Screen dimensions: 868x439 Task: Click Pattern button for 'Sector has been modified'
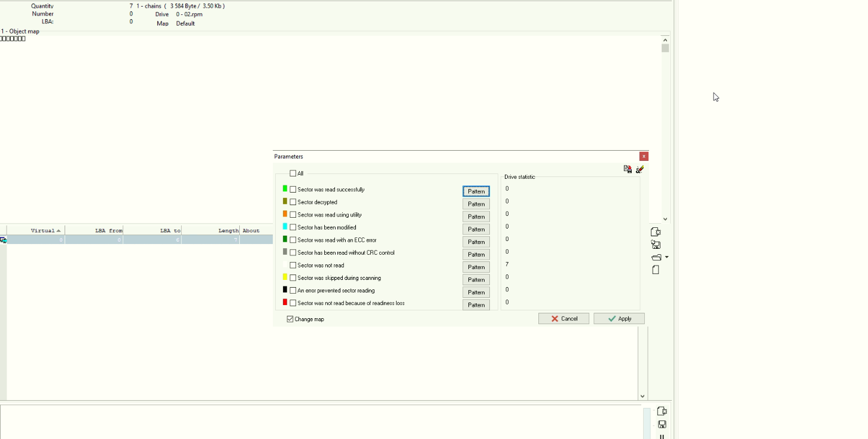[476, 229]
